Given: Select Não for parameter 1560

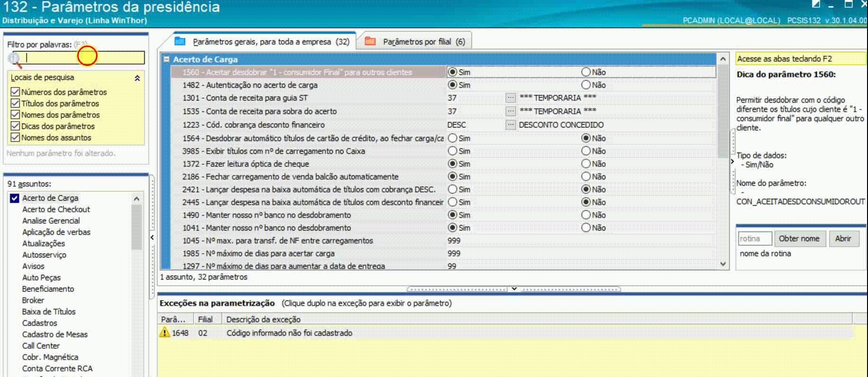Looking at the screenshot, I should pos(586,72).
